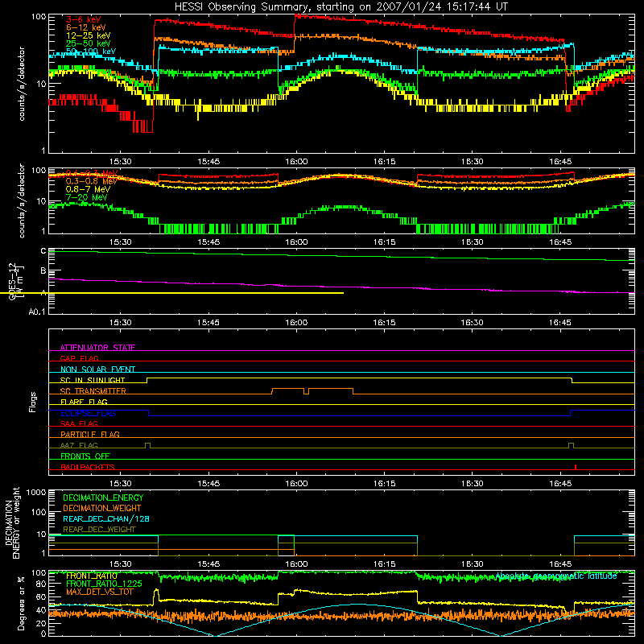Select the GAP_FLAG label
Image resolution: width=644 pixels, height=644 pixels.
tap(79, 358)
